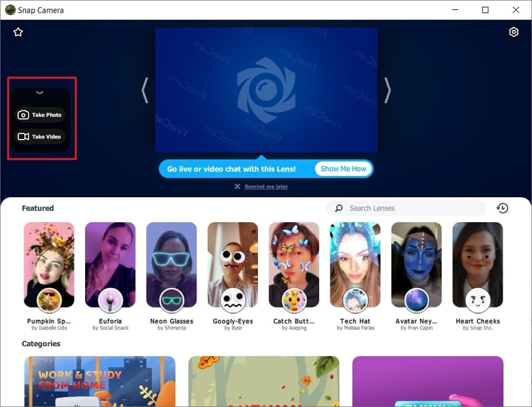Select Avatar Ney... lens thumbnail
Image resolution: width=532 pixels, height=407 pixels.
click(x=416, y=265)
